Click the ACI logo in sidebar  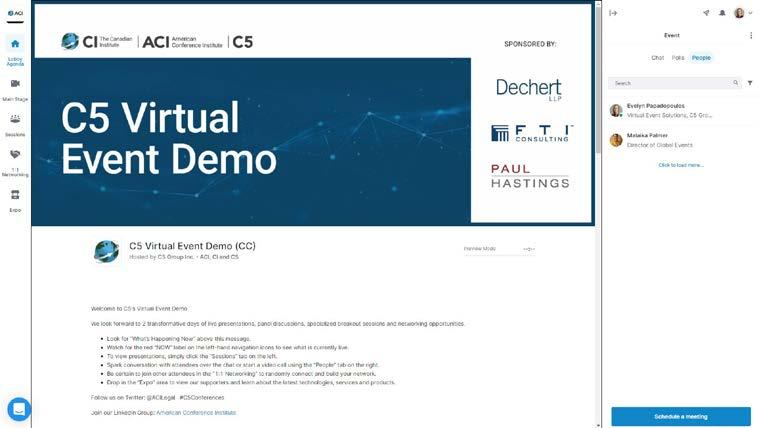[x=15, y=13]
